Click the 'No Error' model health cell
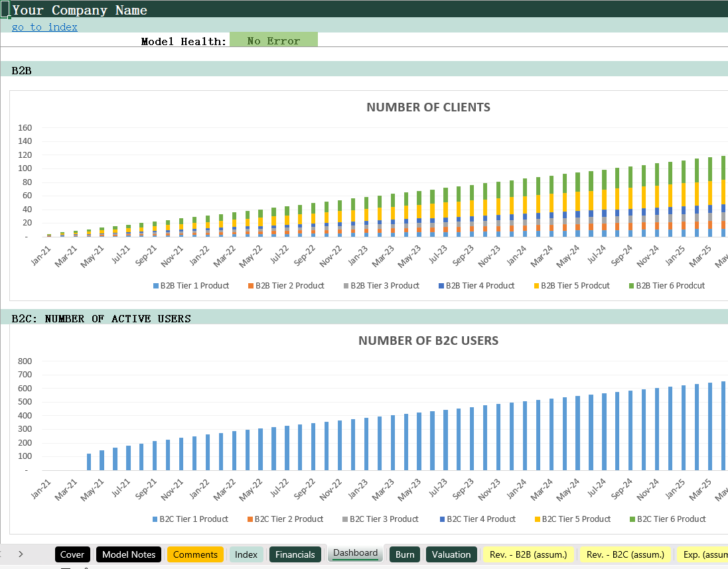 click(273, 41)
